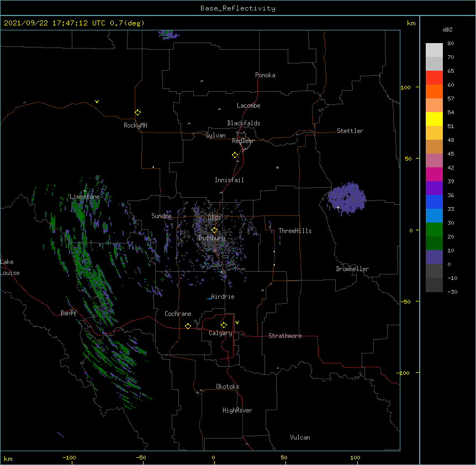
Task: Click the Limestone label
Action: point(84,197)
